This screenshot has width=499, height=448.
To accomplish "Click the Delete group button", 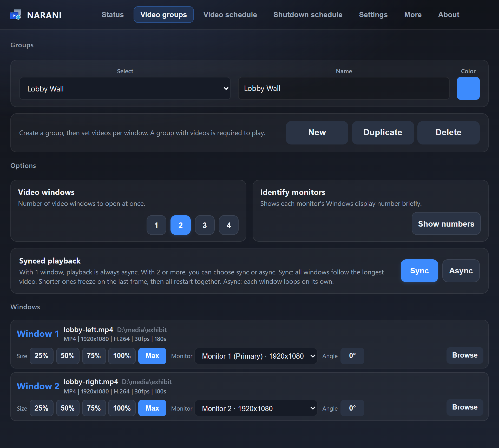I will click(448, 133).
